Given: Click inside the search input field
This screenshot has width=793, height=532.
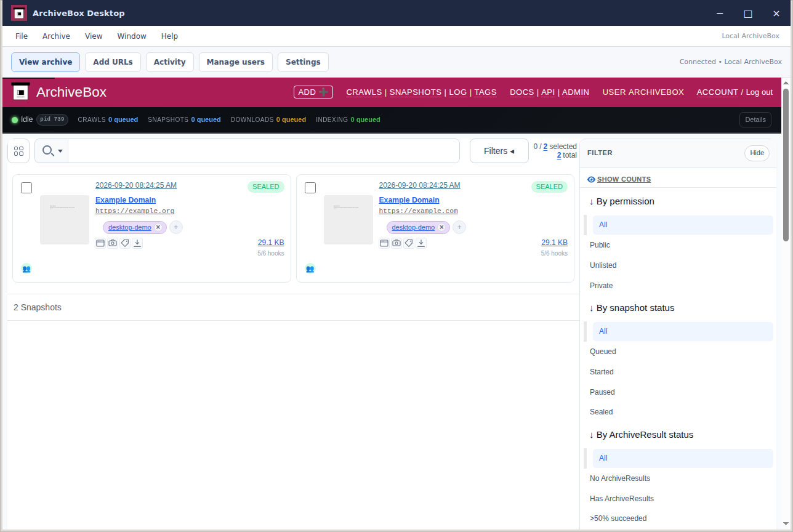Looking at the screenshot, I should 264,151.
